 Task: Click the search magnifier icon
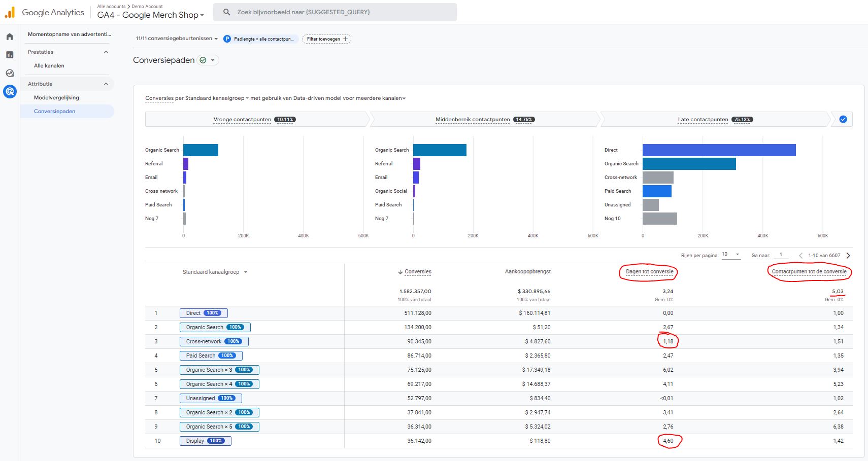coord(227,12)
